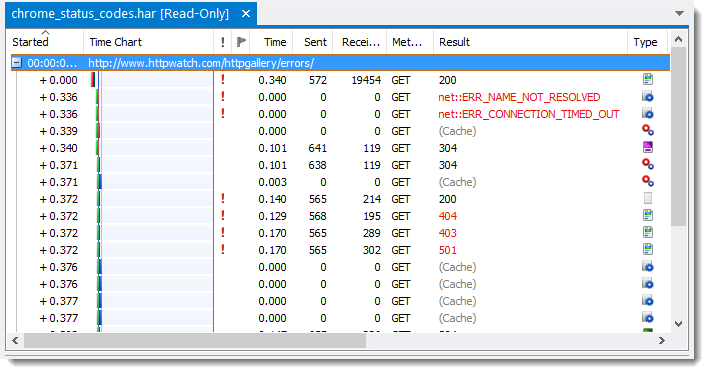This screenshot has width=709, height=374.
Task: Collapse the httpgallery/errors page group
Action: (17, 63)
